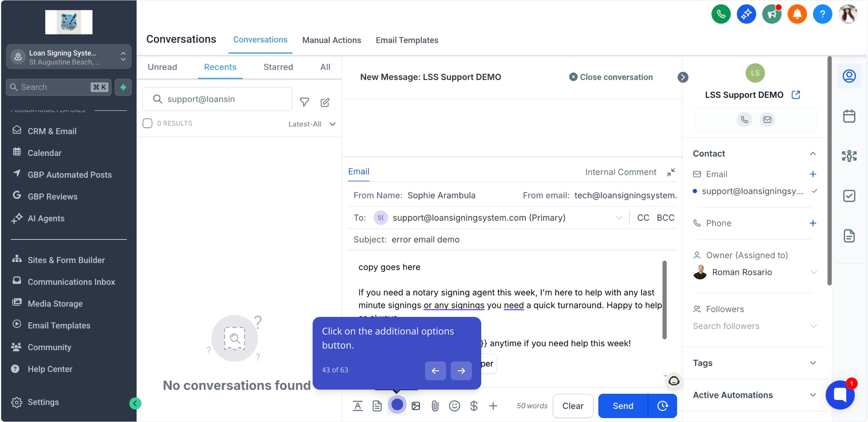The height and width of the screenshot is (422, 868).
Task: Add CC recipients
Action: pyautogui.click(x=643, y=218)
